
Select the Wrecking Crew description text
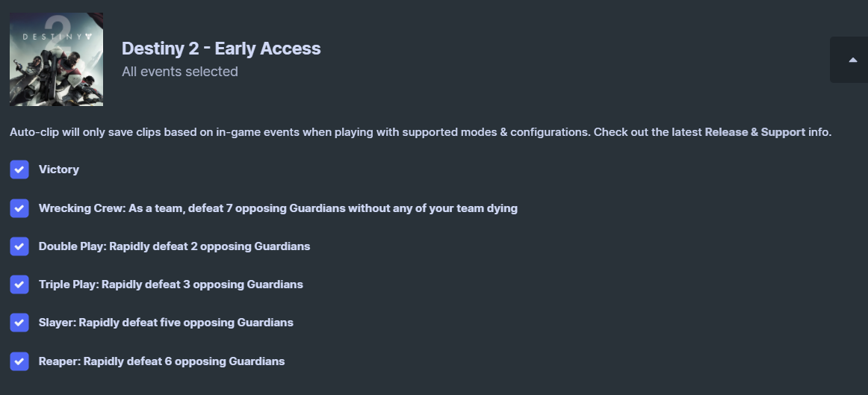pyautogui.click(x=278, y=208)
